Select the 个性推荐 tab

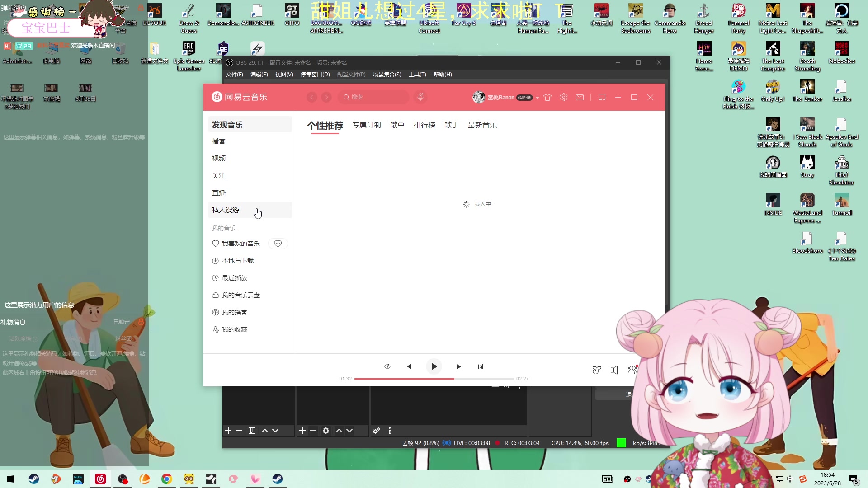pyautogui.click(x=325, y=126)
